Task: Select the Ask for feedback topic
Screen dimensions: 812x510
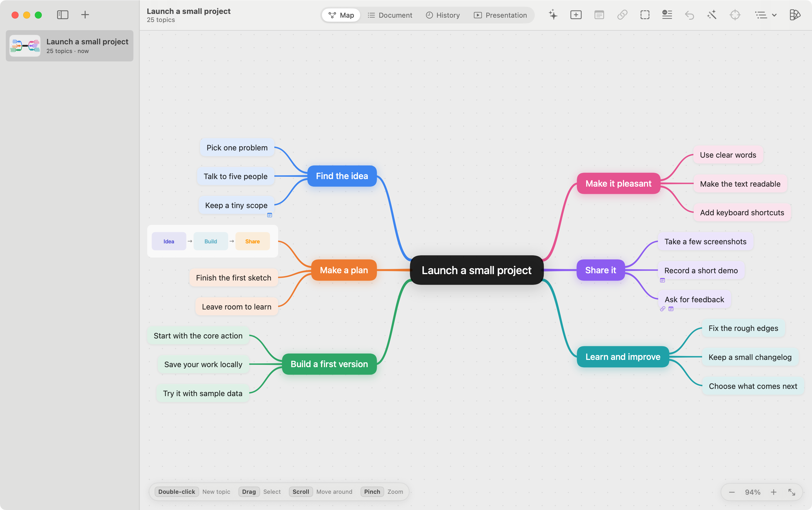Action: click(x=694, y=299)
